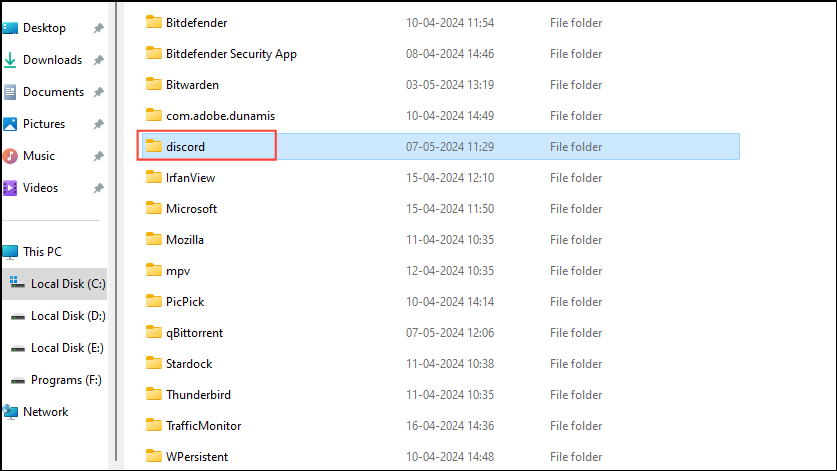Click File folder type of IrfanView row
This screenshot has height=471, width=837.
pyautogui.click(x=576, y=178)
